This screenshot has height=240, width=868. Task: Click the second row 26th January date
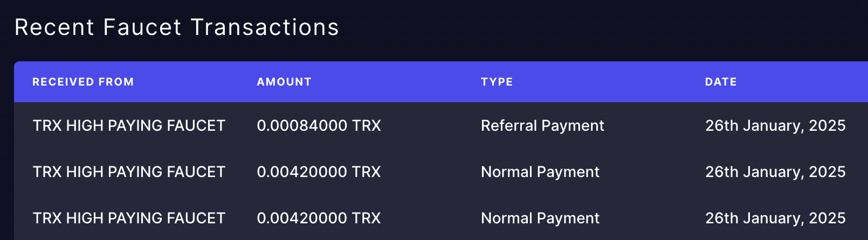[x=775, y=172]
